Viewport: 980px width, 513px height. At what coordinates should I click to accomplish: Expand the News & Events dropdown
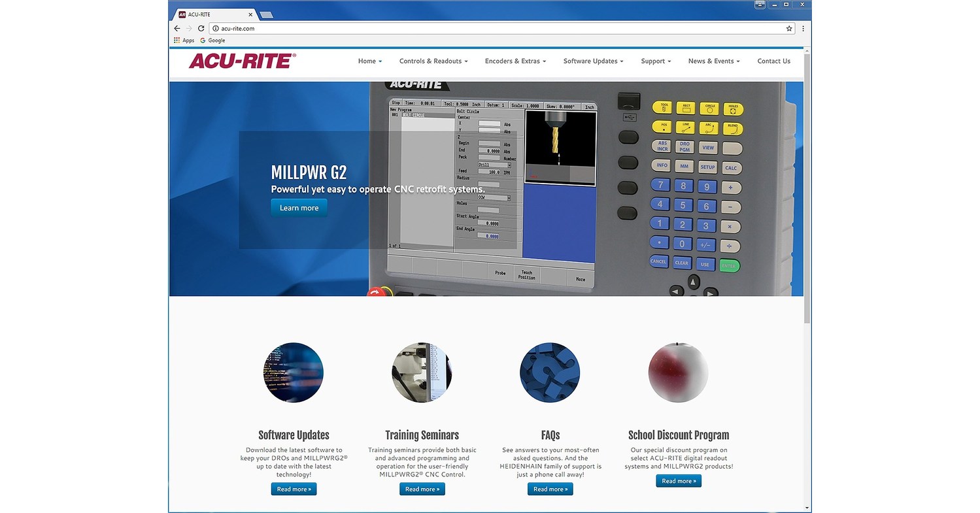point(713,61)
